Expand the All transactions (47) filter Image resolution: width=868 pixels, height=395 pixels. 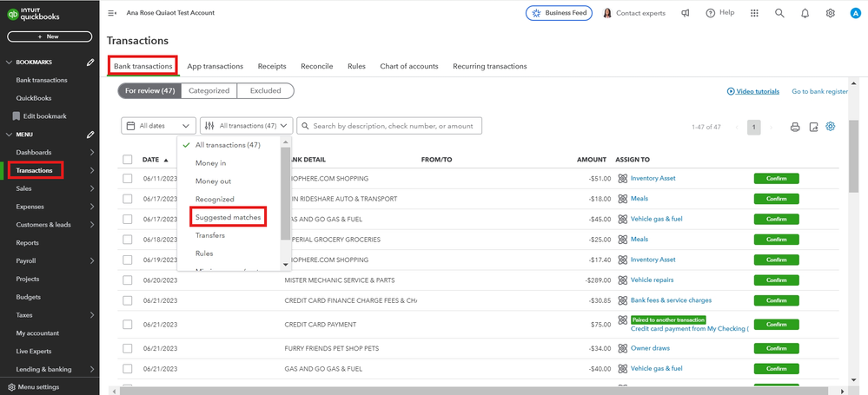(x=246, y=126)
